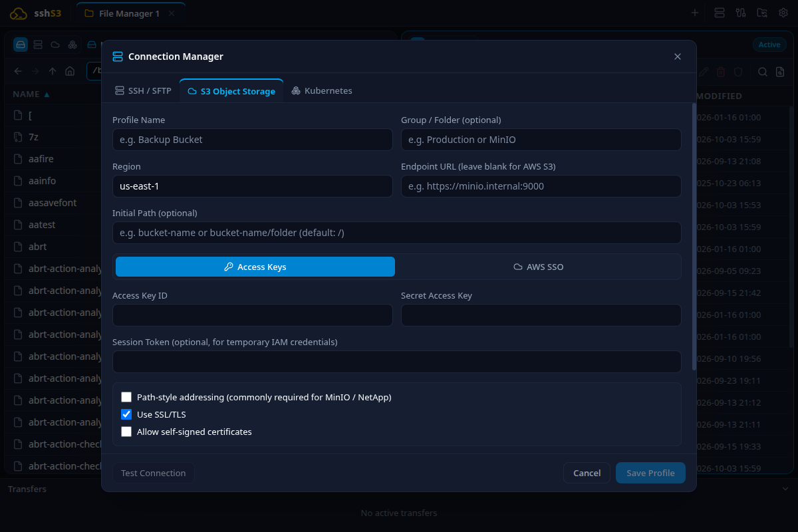
Task: Click the aafire file icon
Action: point(18,159)
